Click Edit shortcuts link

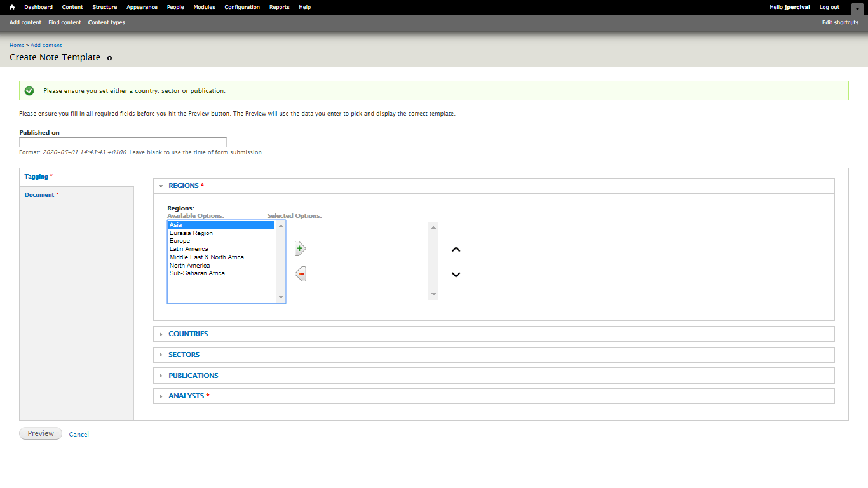point(840,22)
